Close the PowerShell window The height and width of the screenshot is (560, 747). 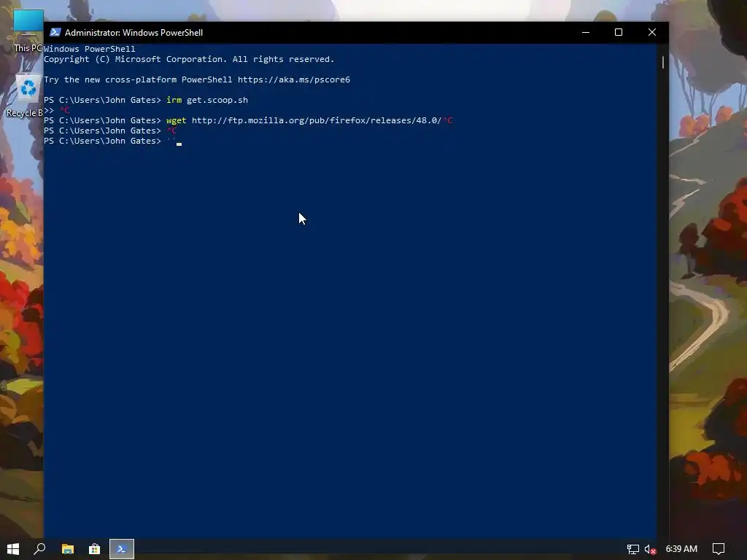click(x=652, y=32)
